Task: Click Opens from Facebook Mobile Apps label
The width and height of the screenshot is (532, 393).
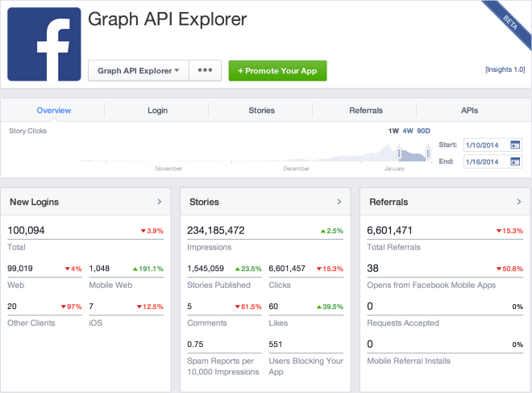Action: [x=431, y=285]
